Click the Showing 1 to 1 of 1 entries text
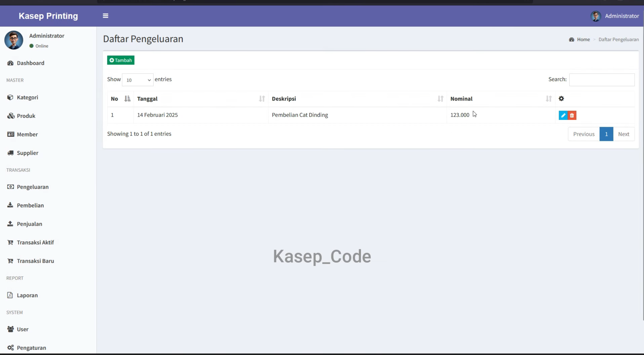This screenshot has height=355, width=644. tap(139, 134)
